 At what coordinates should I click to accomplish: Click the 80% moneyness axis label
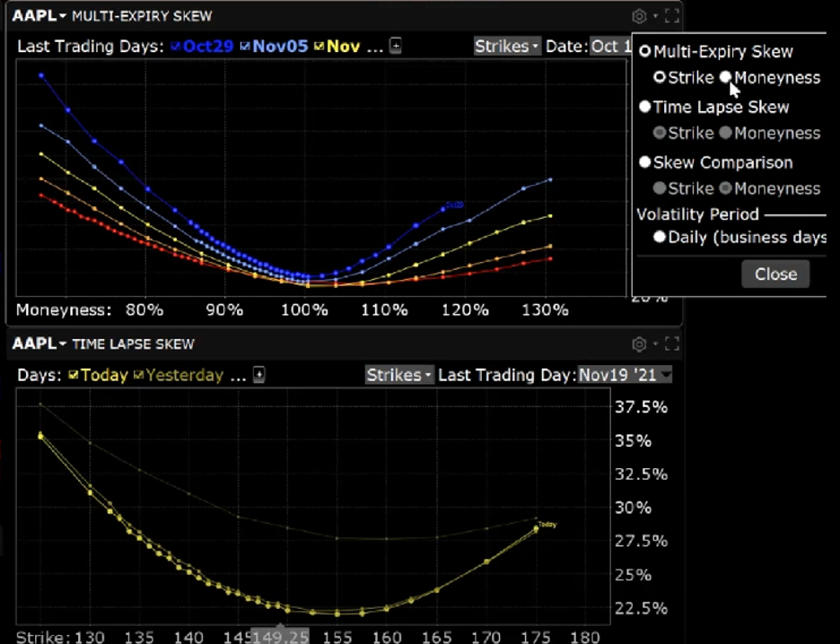(144, 310)
